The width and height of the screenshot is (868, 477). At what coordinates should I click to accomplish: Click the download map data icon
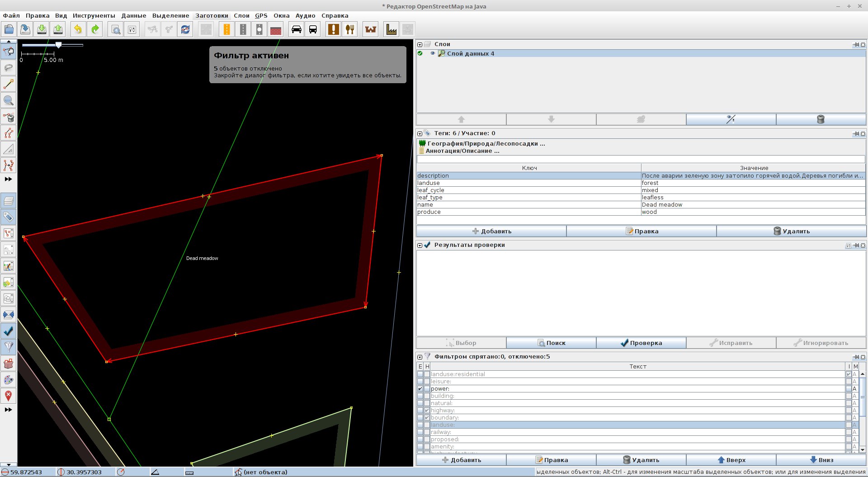click(42, 29)
